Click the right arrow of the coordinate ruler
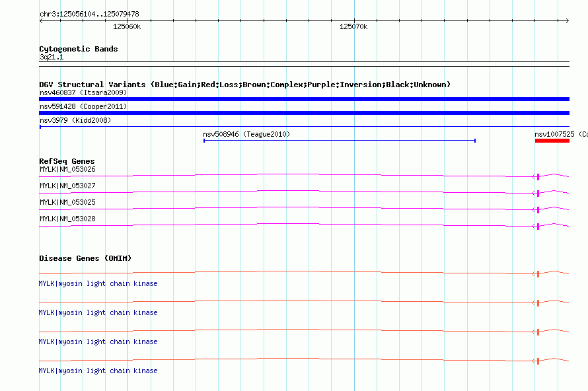 pyautogui.click(x=568, y=21)
